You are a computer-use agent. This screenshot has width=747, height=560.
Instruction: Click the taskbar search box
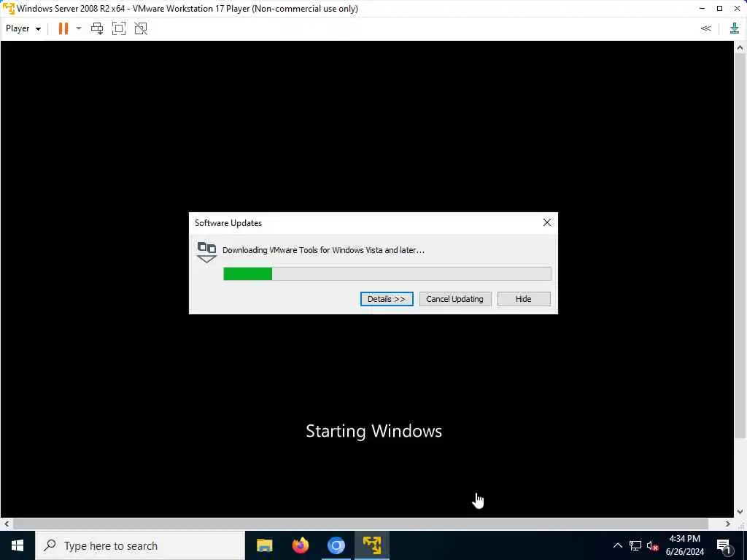[x=139, y=545]
